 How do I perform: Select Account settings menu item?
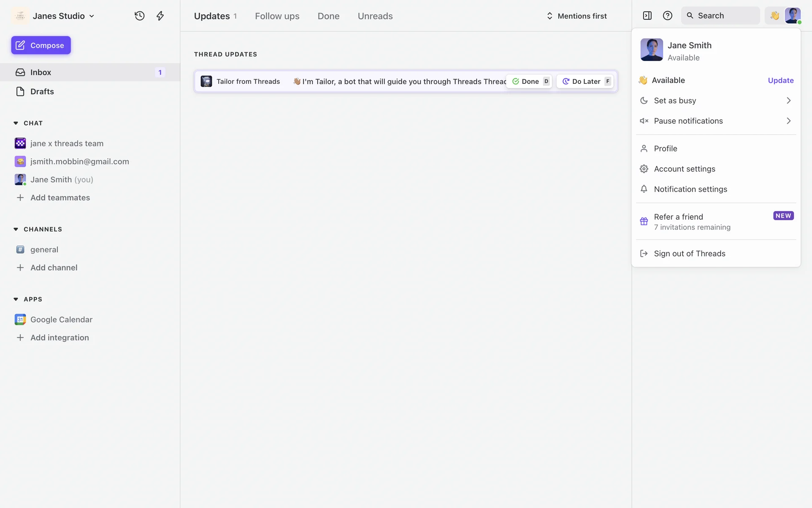tap(684, 169)
